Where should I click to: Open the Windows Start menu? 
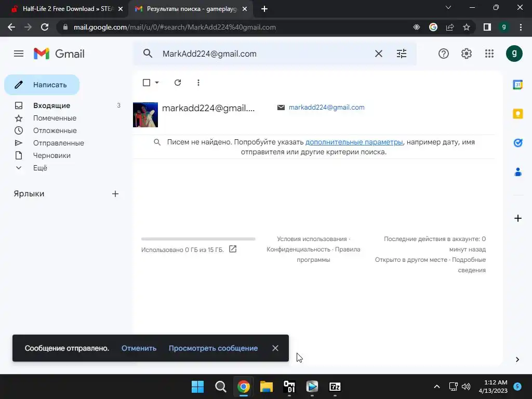[x=197, y=387]
